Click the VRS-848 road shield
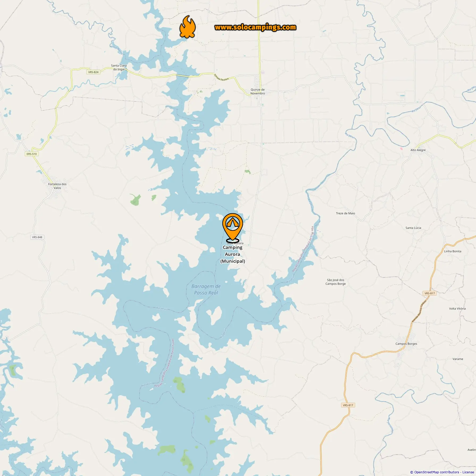The width and height of the screenshot is (476, 476). click(37, 237)
